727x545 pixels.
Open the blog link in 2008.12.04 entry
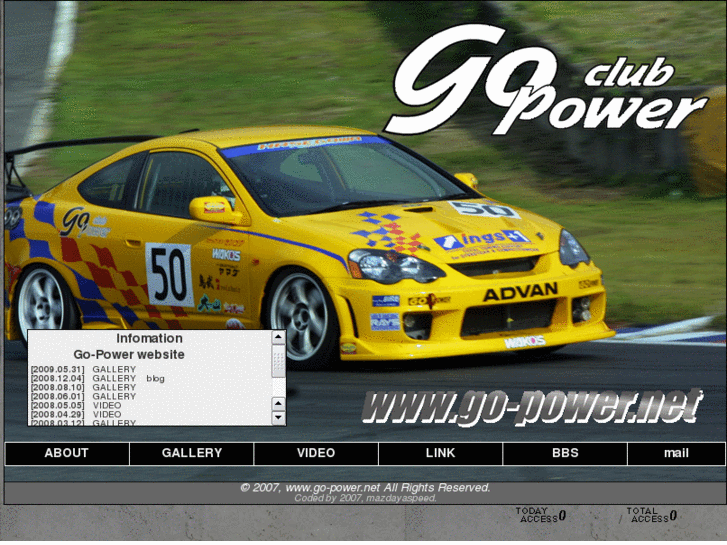click(155, 378)
